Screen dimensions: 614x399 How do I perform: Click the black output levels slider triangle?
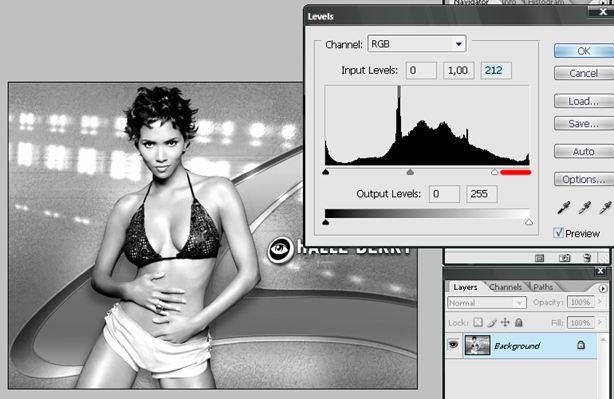tap(325, 222)
